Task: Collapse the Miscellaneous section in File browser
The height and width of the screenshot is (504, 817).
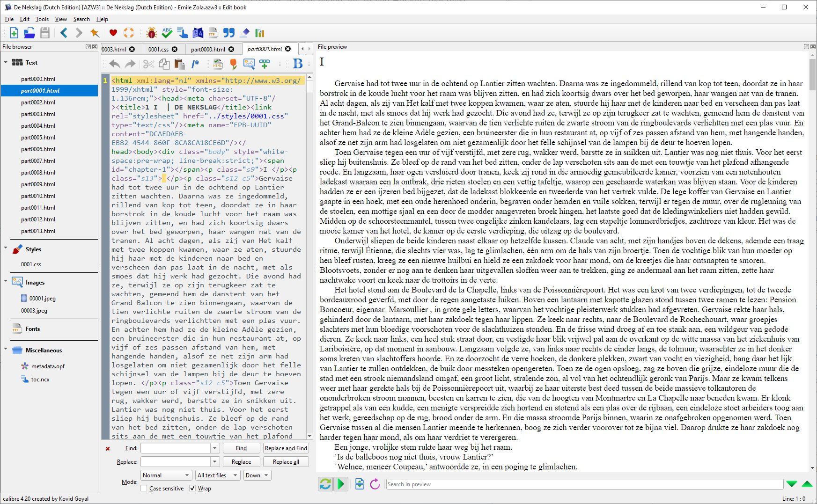Action: point(6,349)
